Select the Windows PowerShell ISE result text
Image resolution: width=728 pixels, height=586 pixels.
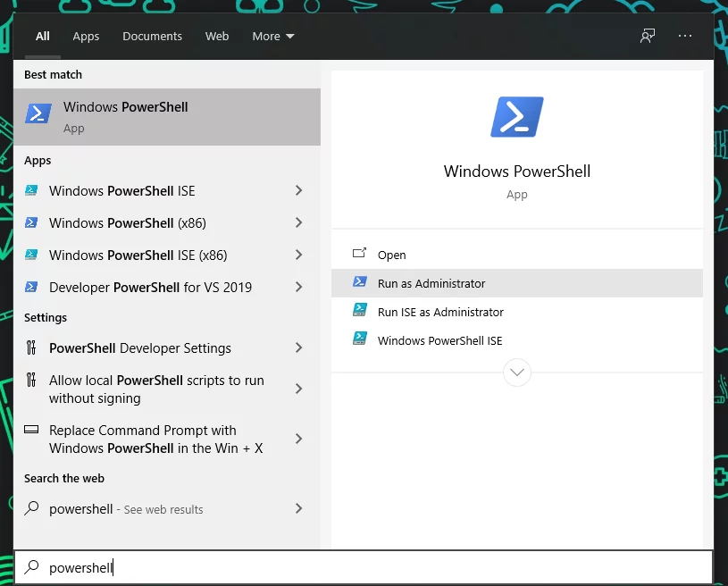tap(122, 191)
